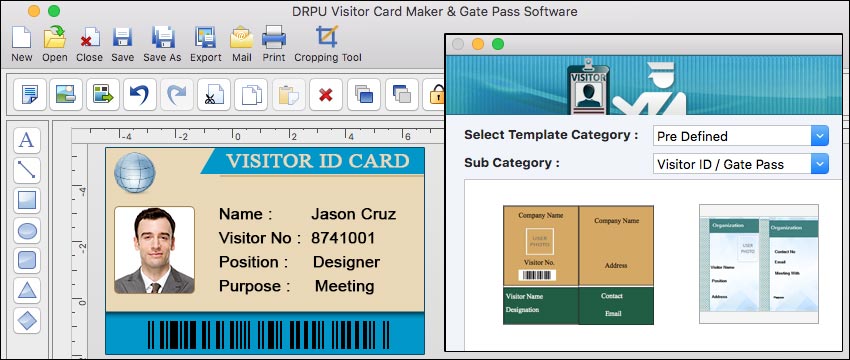Click the Undo arrow icon
The image size is (850, 360).
(x=140, y=95)
